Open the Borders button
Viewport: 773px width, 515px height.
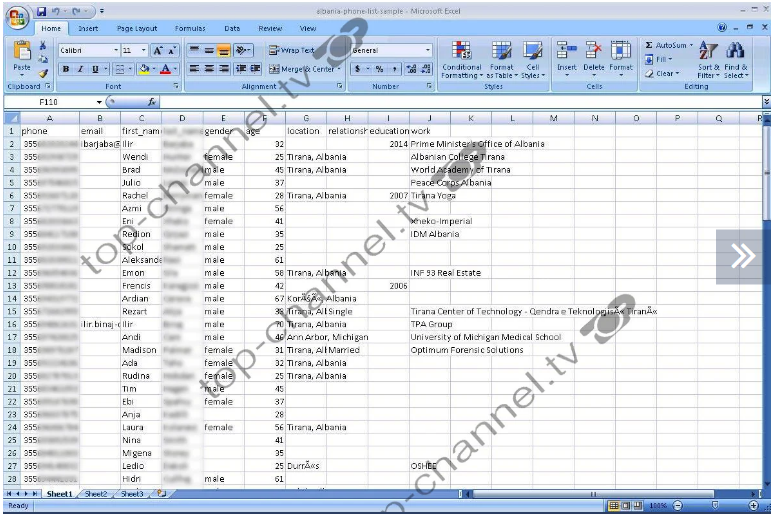click(x=119, y=69)
